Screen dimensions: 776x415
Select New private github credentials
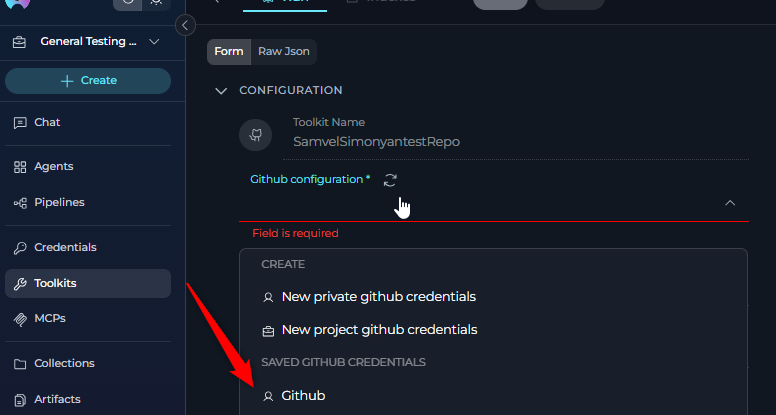(x=378, y=297)
